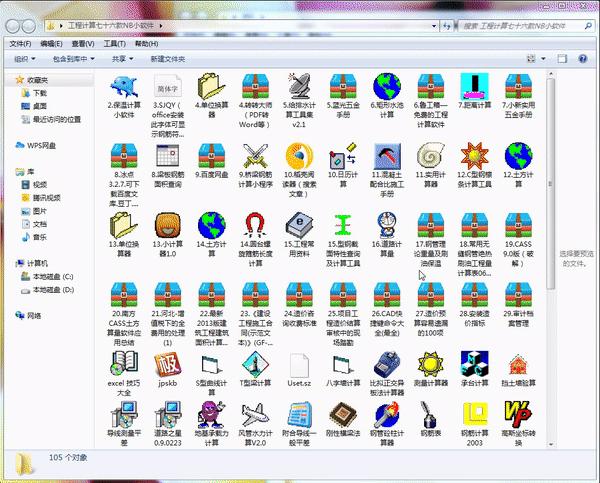Image resolution: width=600 pixels, height=483 pixels.
Task: Select 挡土墙验算 house icon
Action: click(518, 364)
